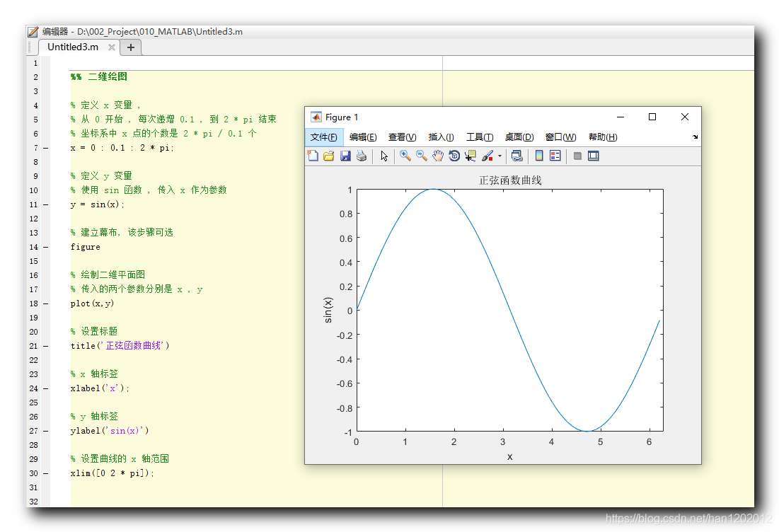Click the Hide Plot Tools icon

tap(577, 156)
